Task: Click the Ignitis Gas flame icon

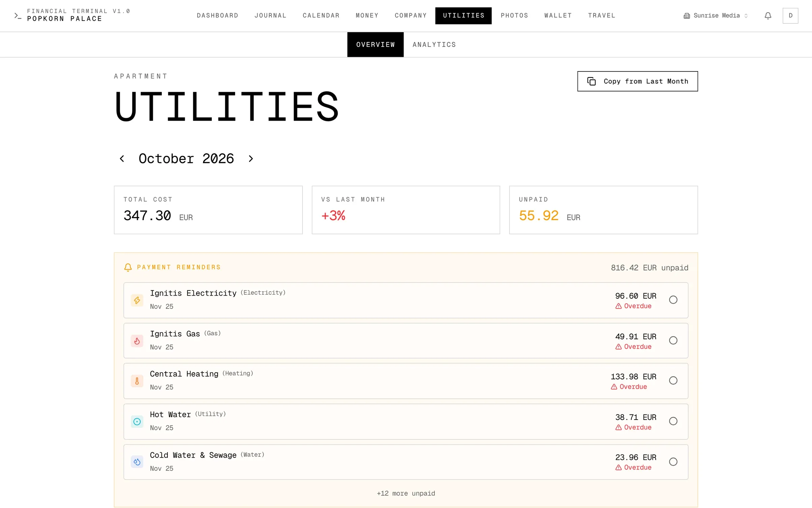Action: click(x=137, y=341)
